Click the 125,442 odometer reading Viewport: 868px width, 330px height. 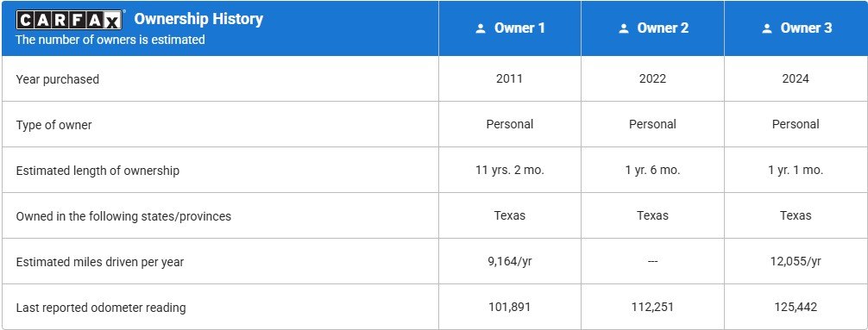tap(796, 307)
